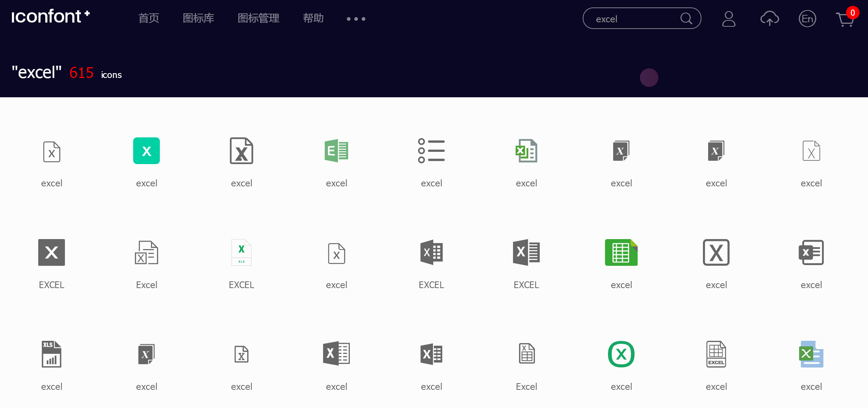Select the teal square X excel icon
868x408 pixels.
(x=147, y=151)
